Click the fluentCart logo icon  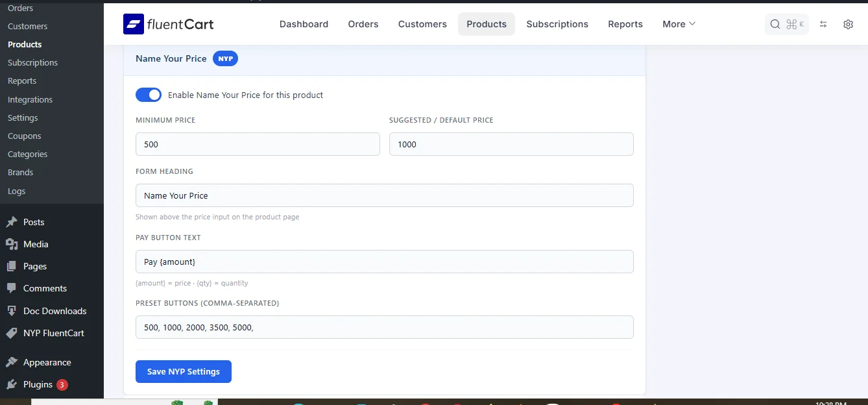coord(134,24)
